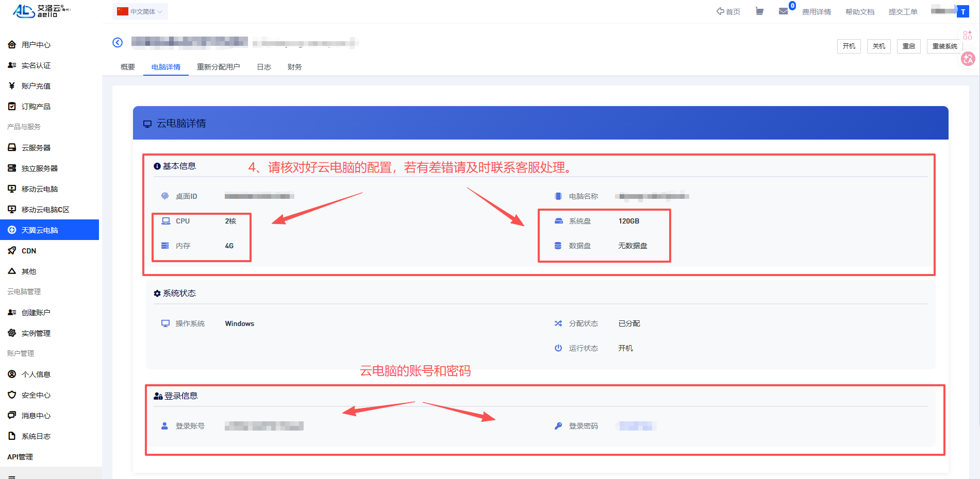Click the 重装系统 reinstall button

point(944,46)
